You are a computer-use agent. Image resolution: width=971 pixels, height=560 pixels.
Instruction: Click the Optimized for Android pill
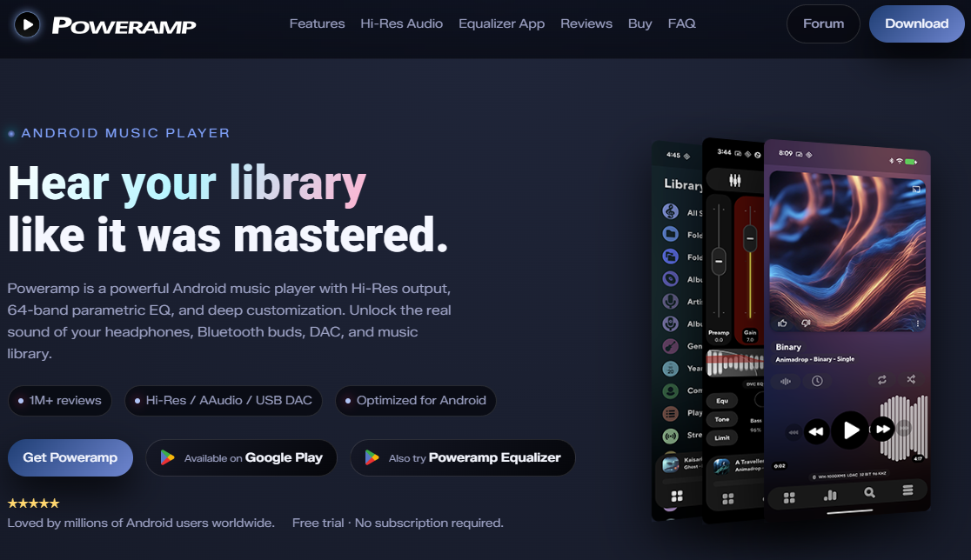pyautogui.click(x=416, y=400)
